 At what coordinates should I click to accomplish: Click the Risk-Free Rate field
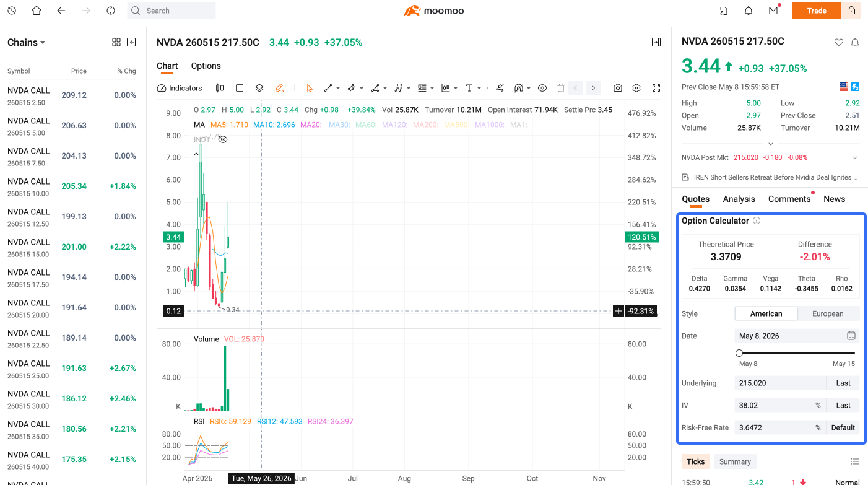point(780,427)
